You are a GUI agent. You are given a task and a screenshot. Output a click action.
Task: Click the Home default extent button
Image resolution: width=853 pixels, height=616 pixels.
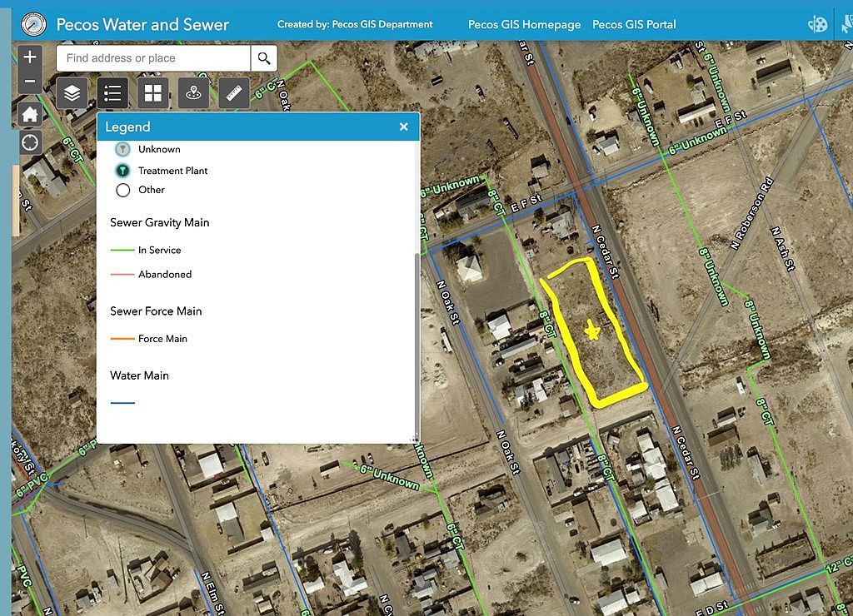pyautogui.click(x=29, y=113)
